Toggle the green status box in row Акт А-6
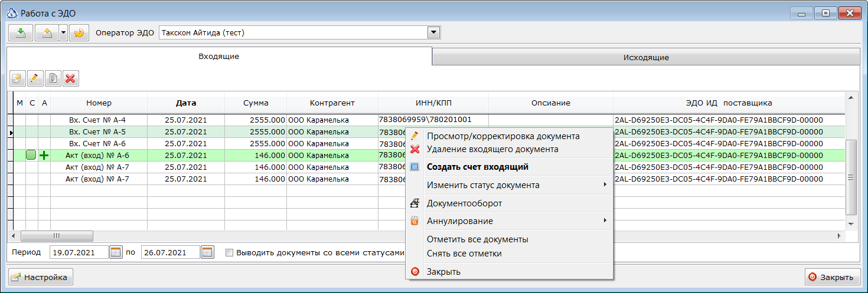Image resolution: width=868 pixels, height=293 pixels. [32, 155]
